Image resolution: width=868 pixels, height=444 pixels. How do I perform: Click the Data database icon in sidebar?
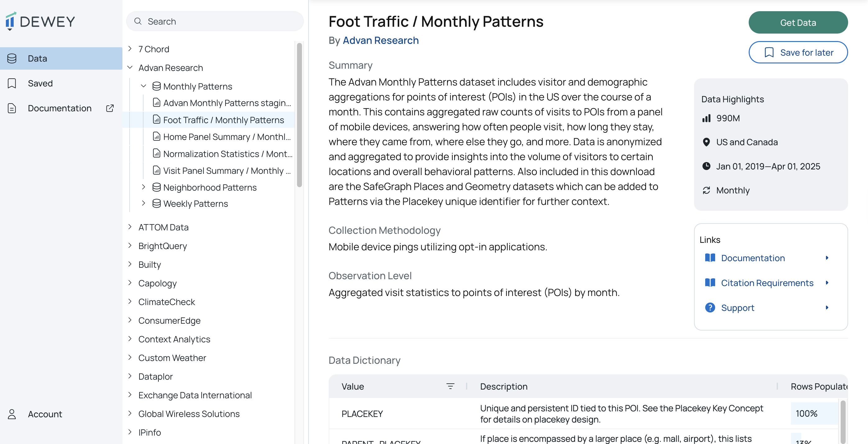pos(12,58)
